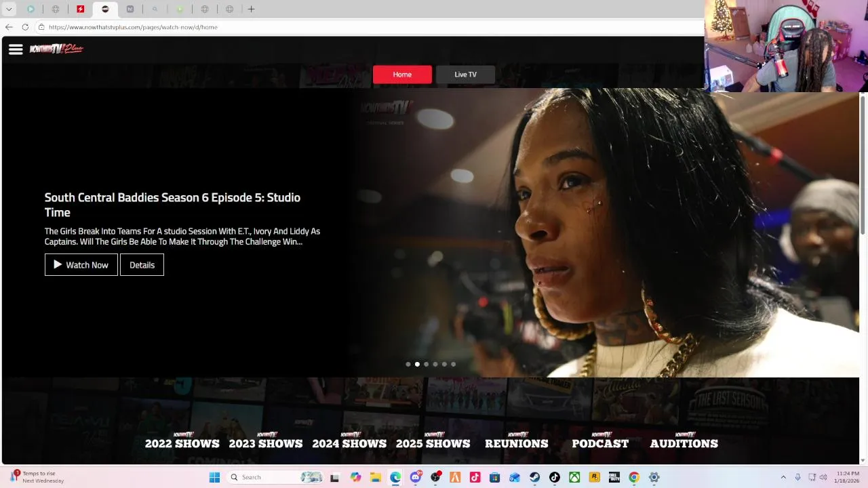Open the Auditions category
Image resolution: width=868 pixels, height=488 pixels.
(x=684, y=441)
